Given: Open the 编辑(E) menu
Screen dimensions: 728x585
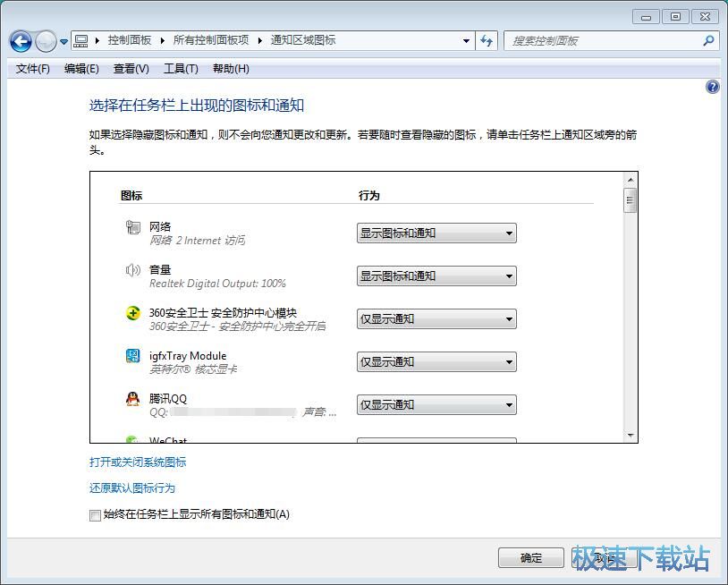Looking at the screenshot, I should tap(81, 69).
